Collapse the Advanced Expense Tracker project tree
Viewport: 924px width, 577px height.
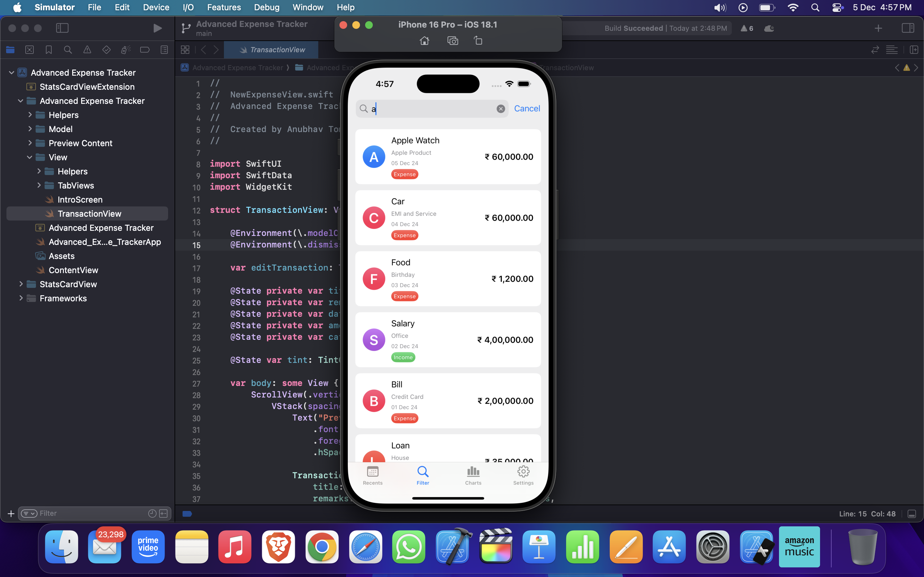tap(12, 72)
